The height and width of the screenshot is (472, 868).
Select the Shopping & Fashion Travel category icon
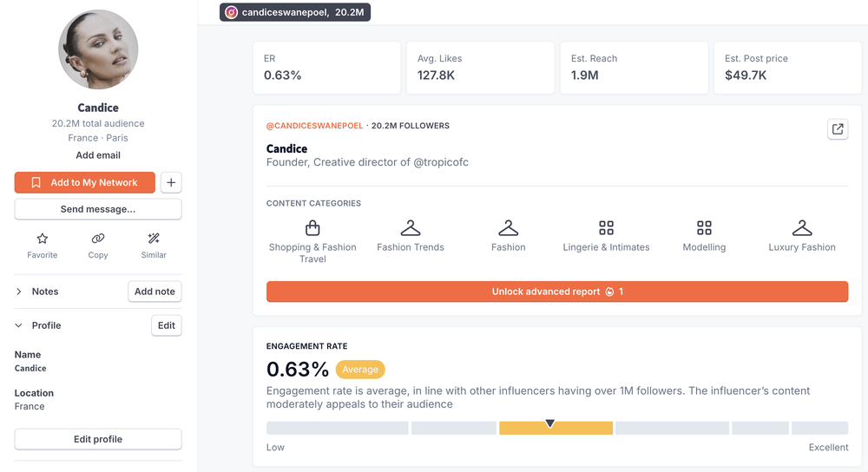coord(312,228)
